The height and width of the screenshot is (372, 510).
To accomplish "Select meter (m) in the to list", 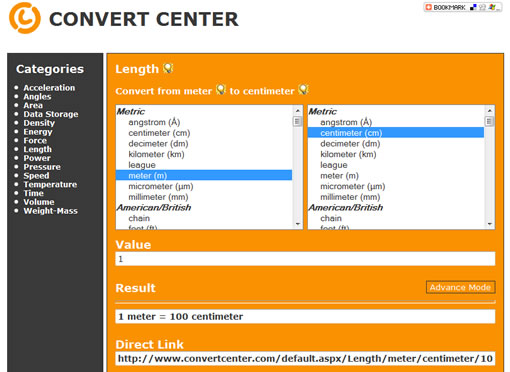I will 396,176.
